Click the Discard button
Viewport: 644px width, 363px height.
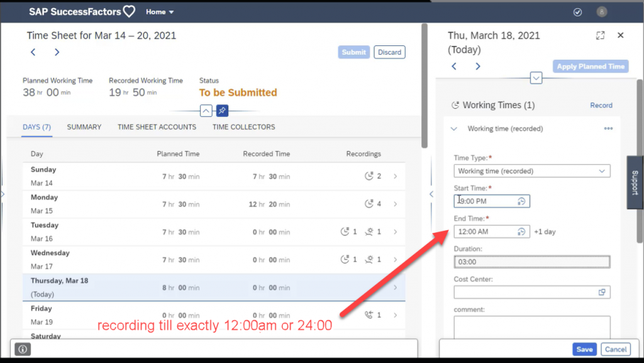[x=389, y=52]
